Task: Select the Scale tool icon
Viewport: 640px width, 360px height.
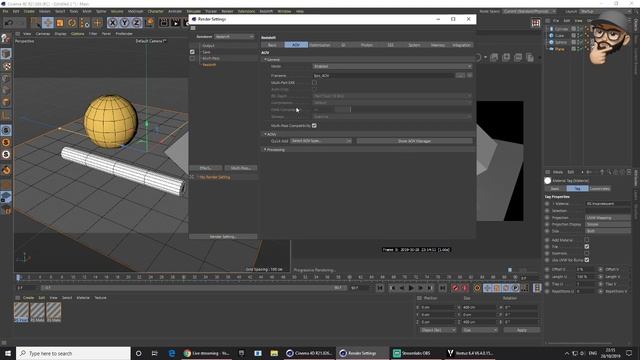Action: tap(60, 23)
